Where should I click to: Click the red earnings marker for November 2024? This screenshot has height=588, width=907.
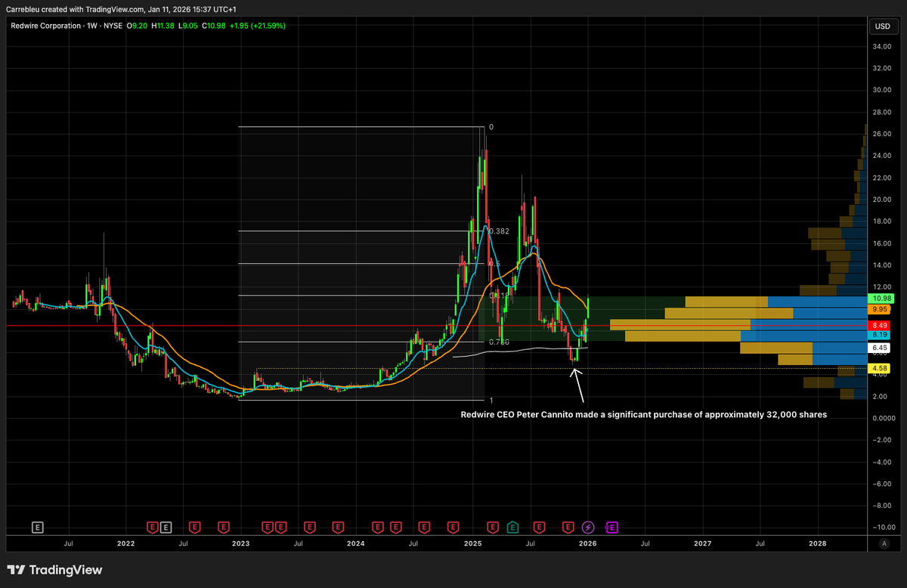pos(453,526)
